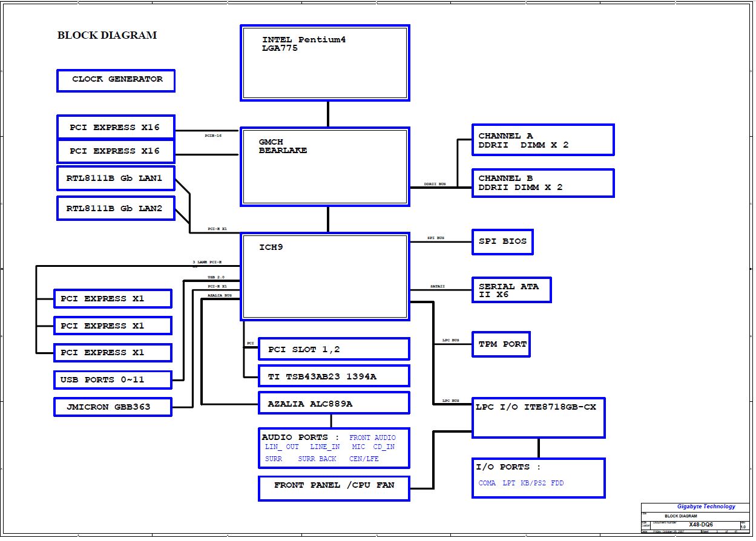Click the AZALIA ALC889A block
The height and width of the screenshot is (541, 756).
334,403
